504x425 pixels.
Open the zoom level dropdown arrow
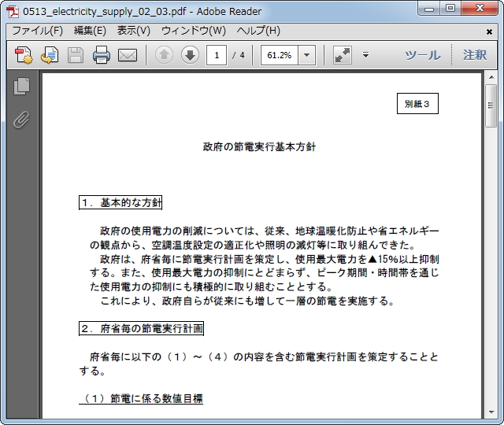[306, 55]
